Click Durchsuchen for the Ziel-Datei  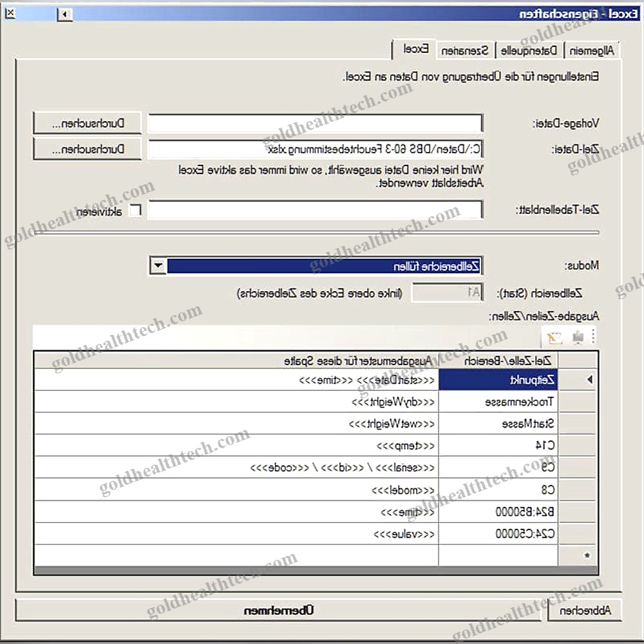88,149
